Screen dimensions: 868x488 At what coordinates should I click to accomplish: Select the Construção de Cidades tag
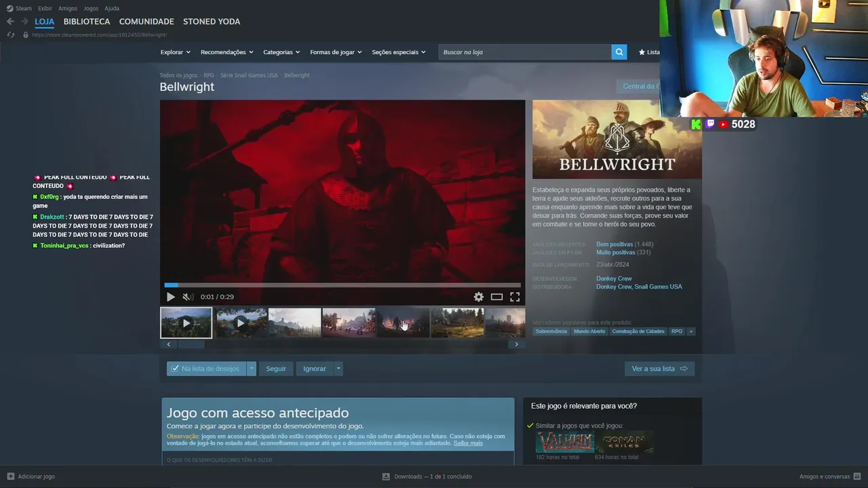coord(638,331)
